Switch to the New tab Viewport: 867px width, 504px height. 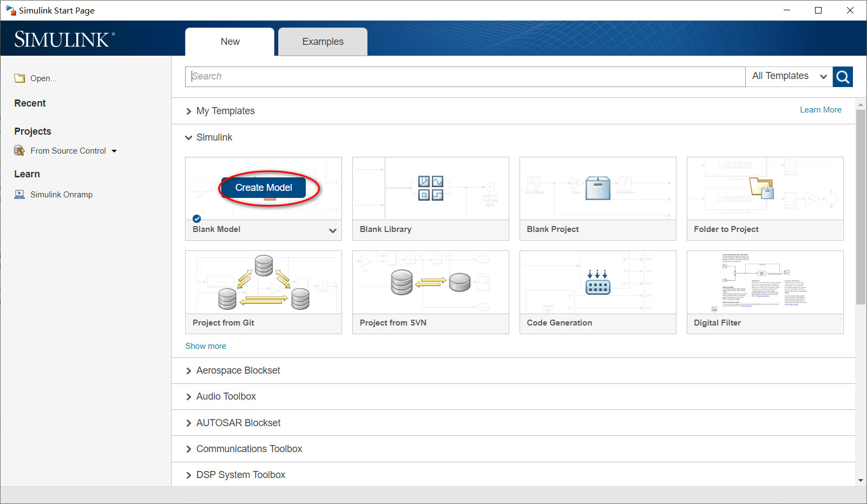(230, 42)
